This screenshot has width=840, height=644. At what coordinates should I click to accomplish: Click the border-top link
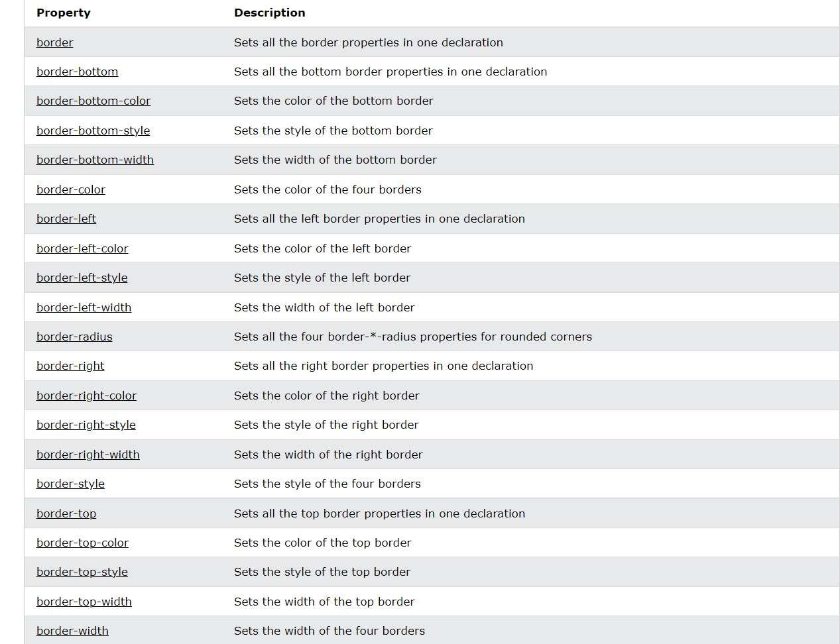pos(66,513)
